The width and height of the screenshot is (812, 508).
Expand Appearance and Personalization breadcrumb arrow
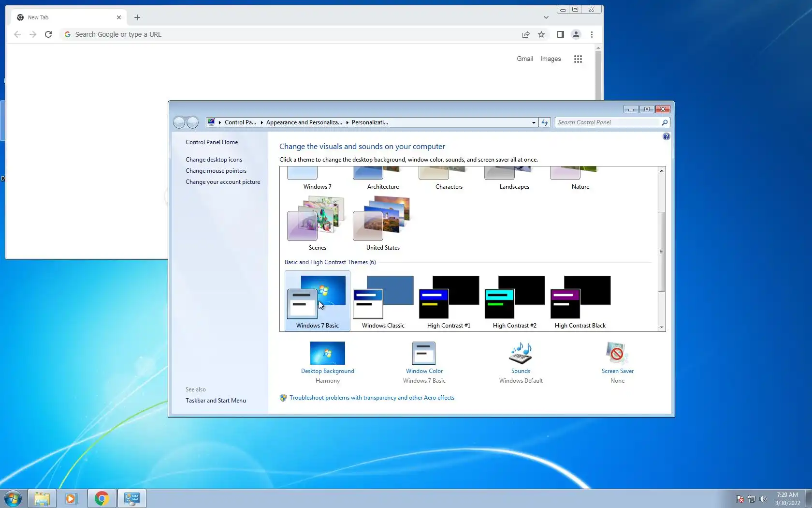pyautogui.click(x=347, y=122)
